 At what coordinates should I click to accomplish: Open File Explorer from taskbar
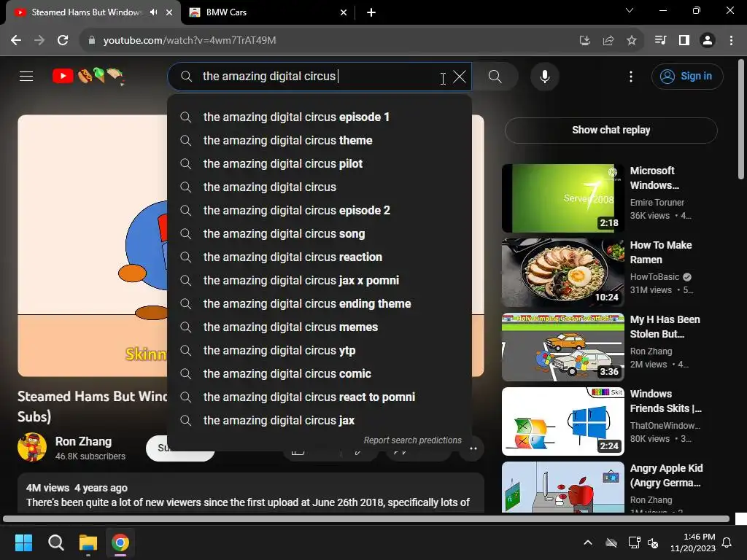(x=88, y=542)
